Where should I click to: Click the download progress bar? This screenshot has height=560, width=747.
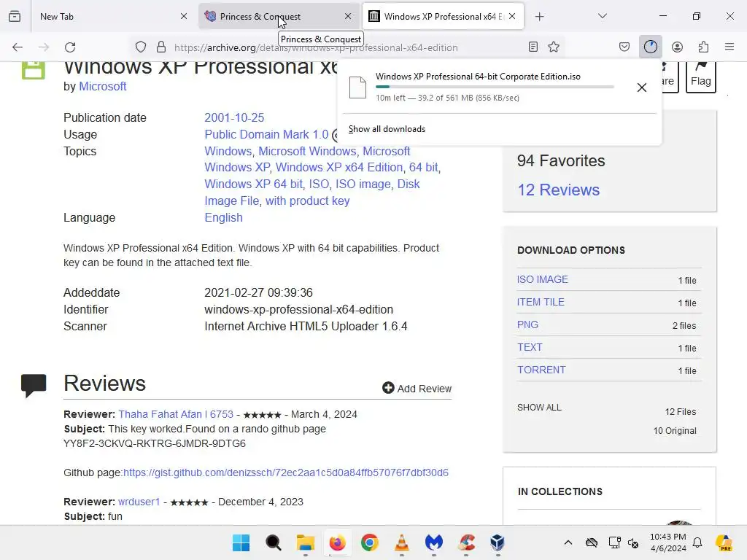[x=495, y=87]
